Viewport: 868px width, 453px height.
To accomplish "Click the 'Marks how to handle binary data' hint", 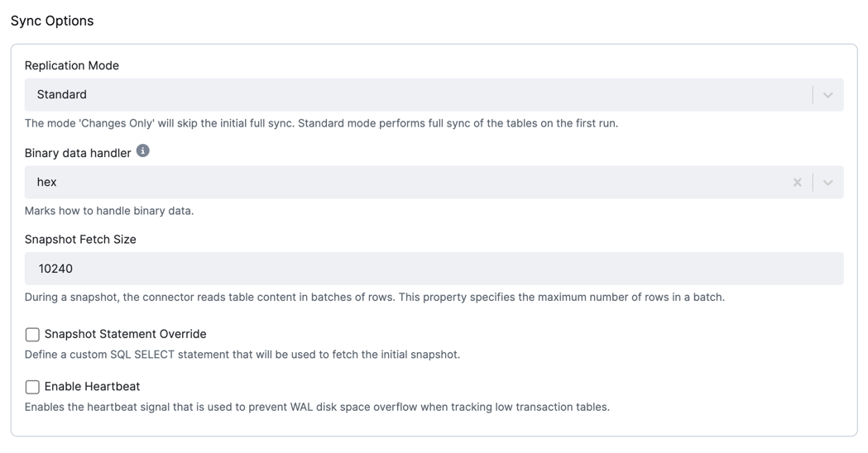I will [109, 211].
